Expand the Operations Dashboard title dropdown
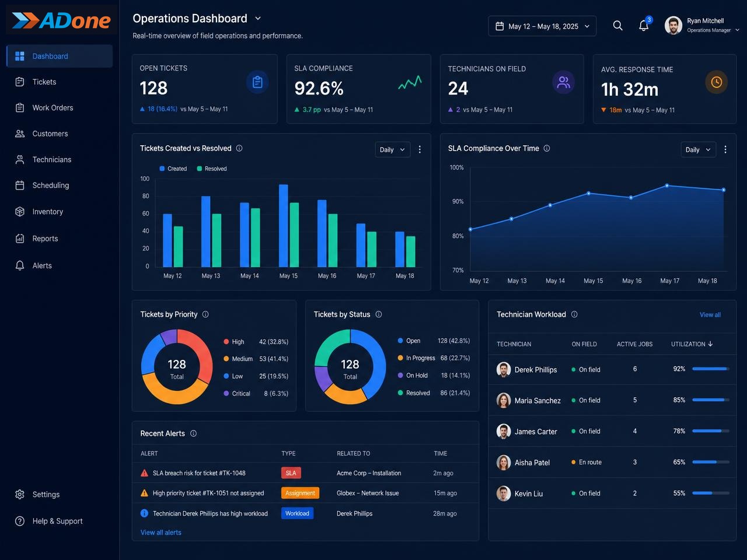Image resolution: width=747 pixels, height=560 pixels. (x=258, y=19)
